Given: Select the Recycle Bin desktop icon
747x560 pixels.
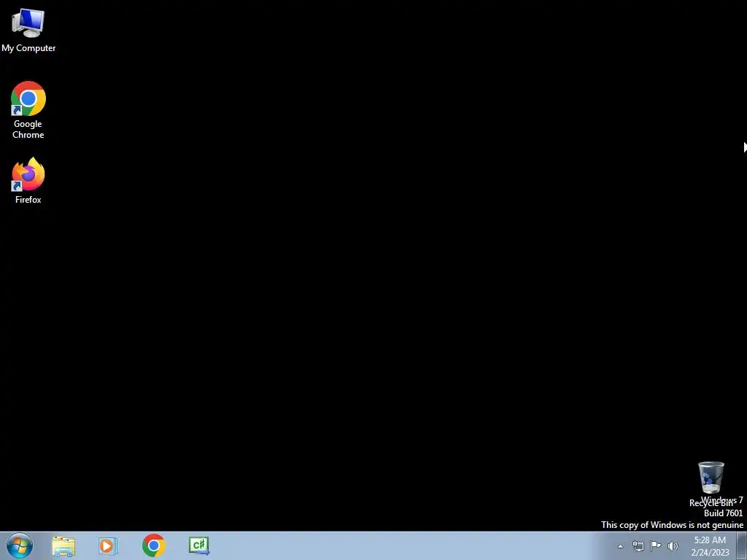Looking at the screenshot, I should pyautogui.click(x=711, y=483).
